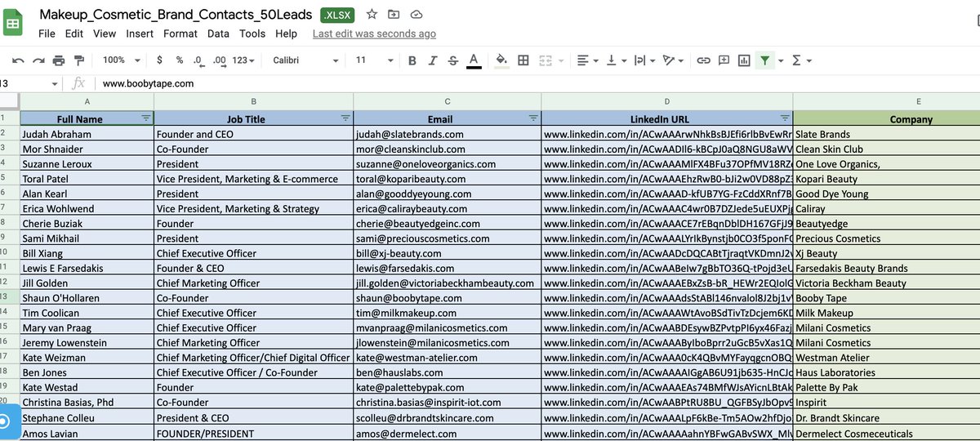The height and width of the screenshot is (441, 980).
Task: Open the horizontal align dropdown
Action: pos(586,60)
